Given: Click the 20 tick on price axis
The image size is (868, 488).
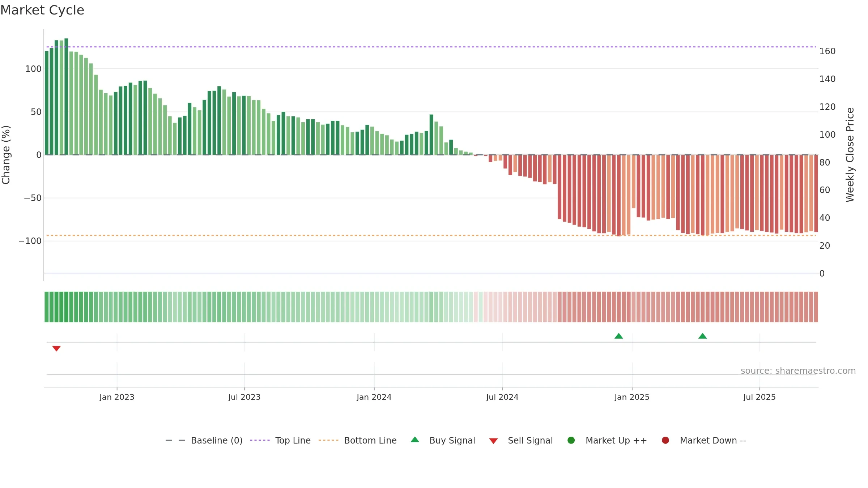Looking at the screenshot, I should pyautogui.click(x=825, y=246).
